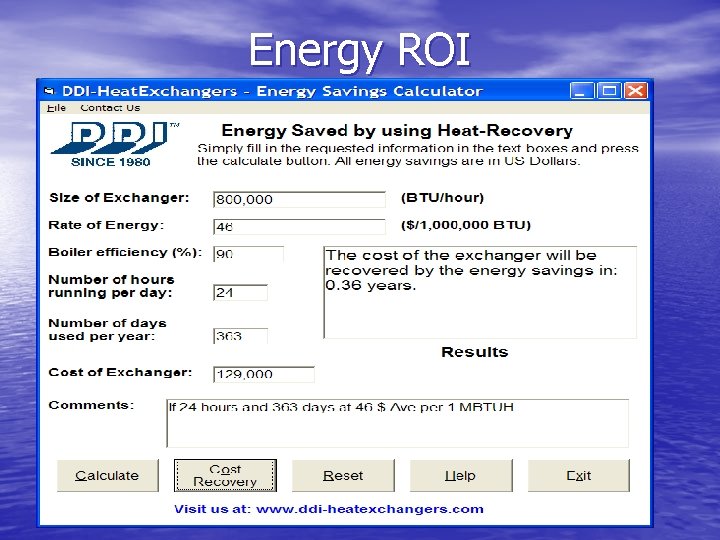Click the Reset button

[343, 475]
